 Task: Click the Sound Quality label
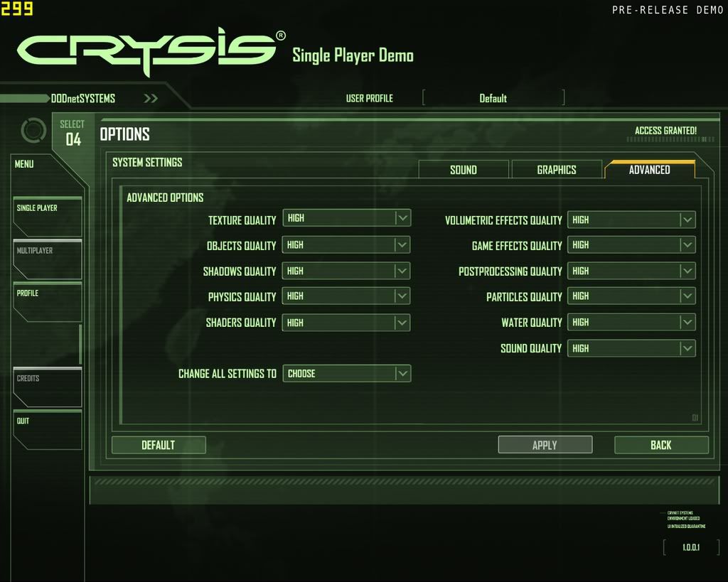click(531, 348)
